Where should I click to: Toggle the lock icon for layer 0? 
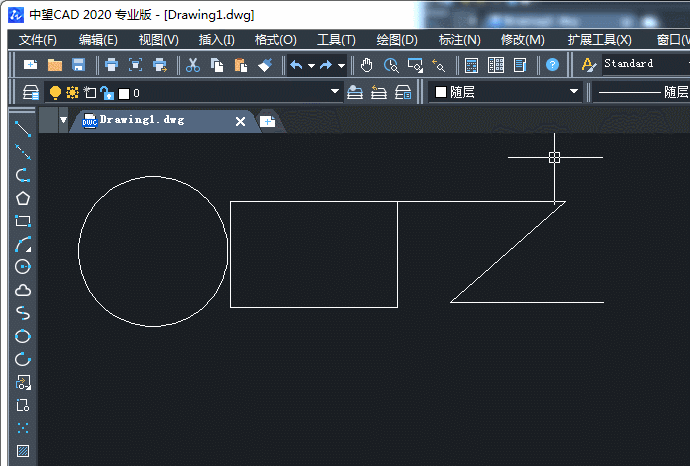(107, 93)
